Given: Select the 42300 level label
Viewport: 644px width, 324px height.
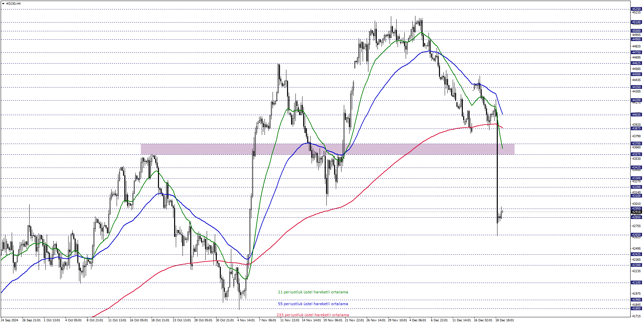Looking at the screenshot, I should (x=636, y=265).
